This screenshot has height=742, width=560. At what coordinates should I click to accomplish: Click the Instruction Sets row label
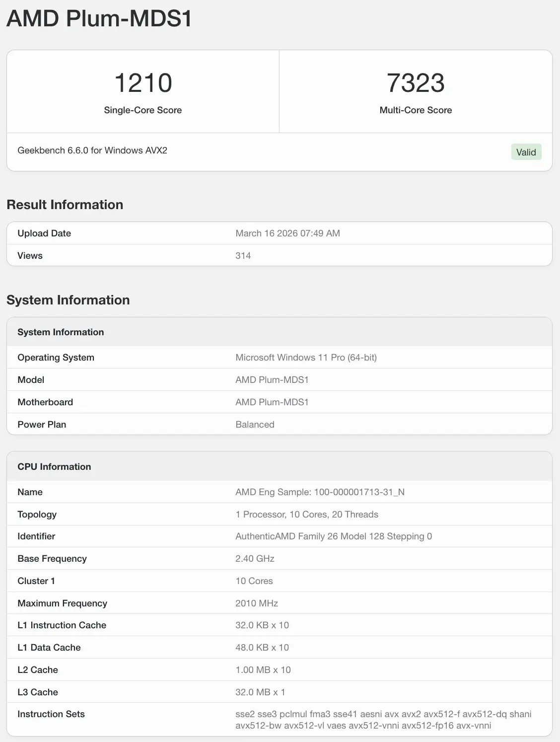pos(51,714)
